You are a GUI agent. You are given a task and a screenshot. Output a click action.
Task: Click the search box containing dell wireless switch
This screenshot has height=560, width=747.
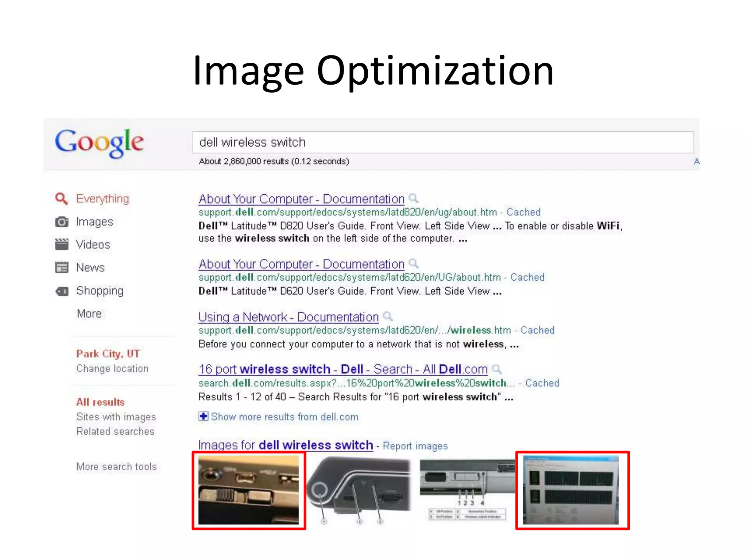pos(443,142)
